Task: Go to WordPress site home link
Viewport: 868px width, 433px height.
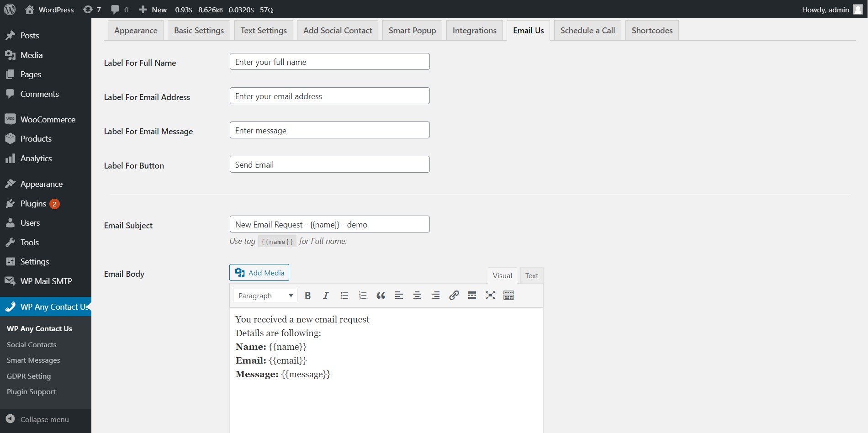Action: click(x=49, y=10)
